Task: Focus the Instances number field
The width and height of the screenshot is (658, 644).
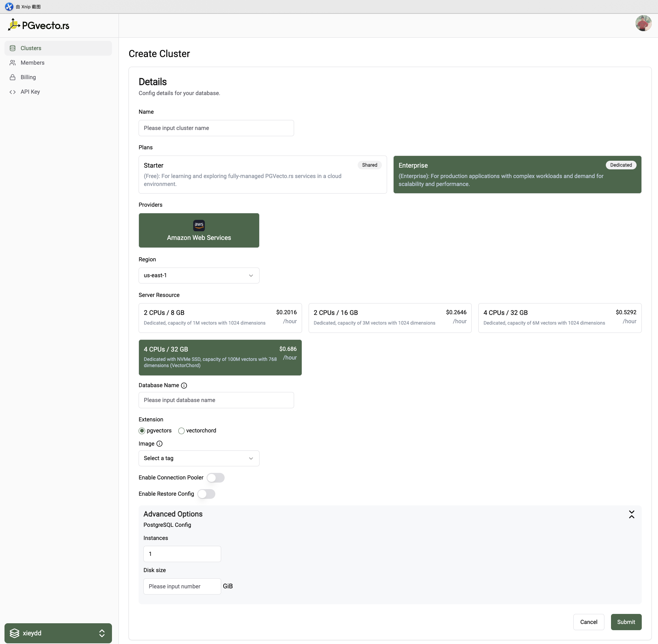Action: click(x=182, y=554)
